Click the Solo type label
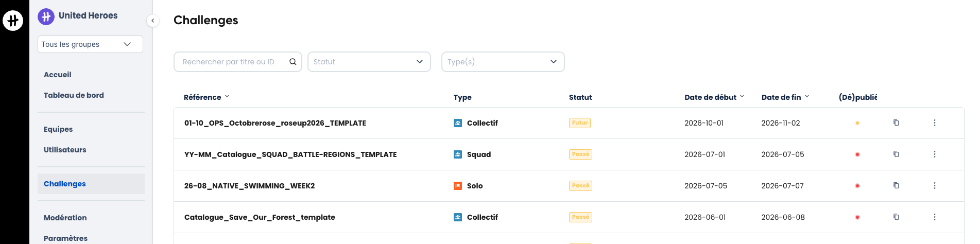 pos(475,186)
